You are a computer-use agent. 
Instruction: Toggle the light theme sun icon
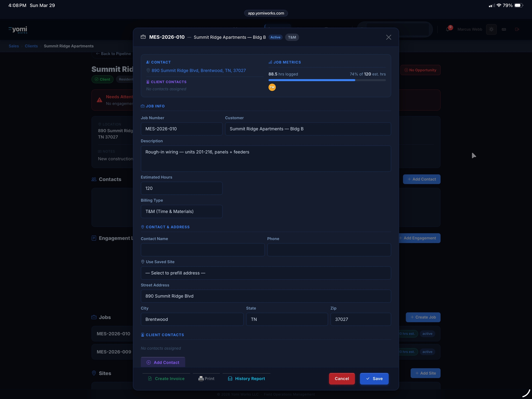[x=491, y=29]
